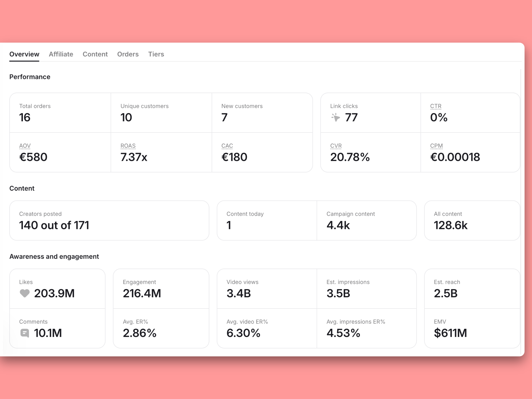Click the Total orders label
The image size is (532, 399).
pyautogui.click(x=35, y=106)
